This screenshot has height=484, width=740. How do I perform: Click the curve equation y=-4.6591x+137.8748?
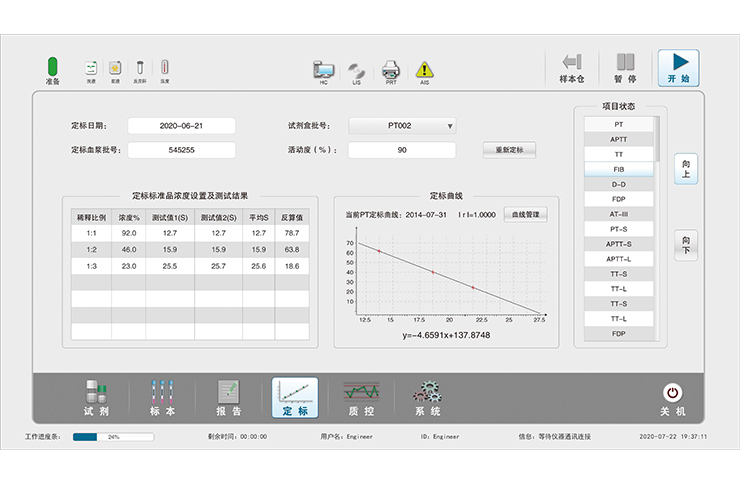coord(446,335)
